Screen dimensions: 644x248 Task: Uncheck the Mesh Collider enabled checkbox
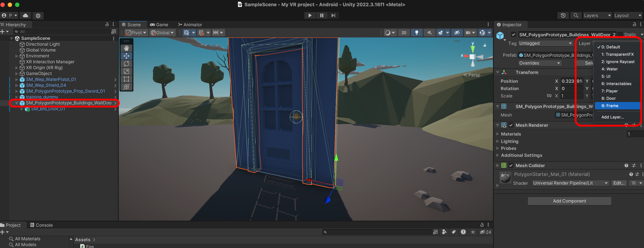click(x=511, y=165)
